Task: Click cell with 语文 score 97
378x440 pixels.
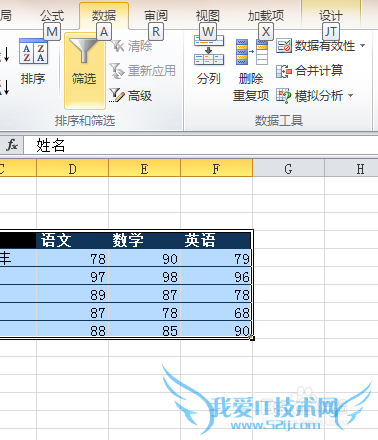Action: pos(72,276)
